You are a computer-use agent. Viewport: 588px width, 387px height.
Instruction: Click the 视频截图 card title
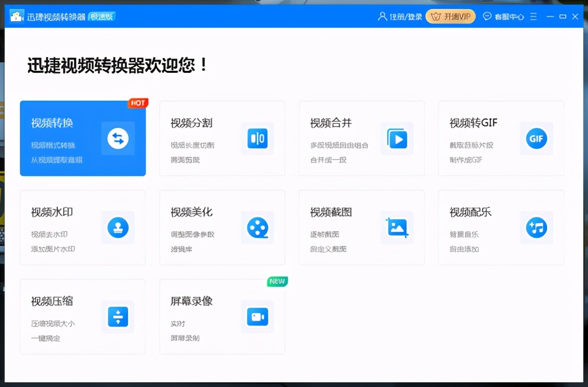(x=331, y=212)
